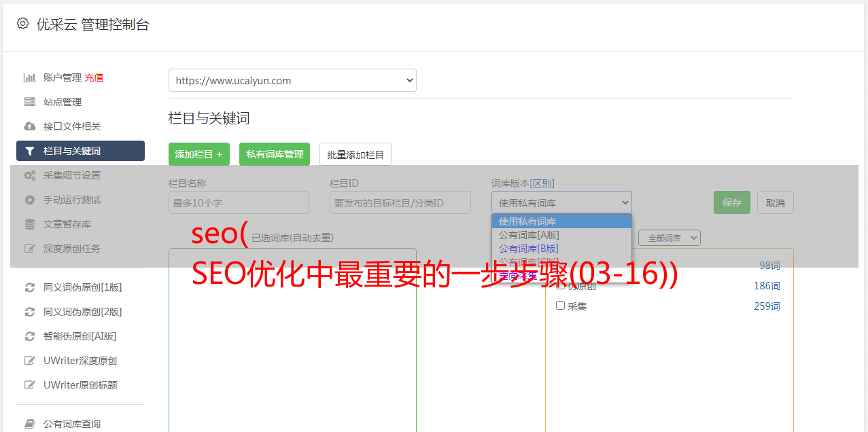Viewport: 868px width, 432px height.
Task: Click the refresh icon for 智能伪原创[AI版]
Action: tap(30, 336)
